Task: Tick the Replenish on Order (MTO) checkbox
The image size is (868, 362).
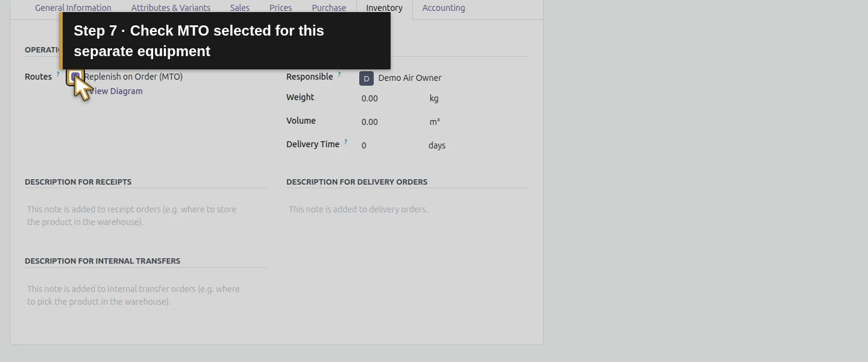Action: click(75, 77)
